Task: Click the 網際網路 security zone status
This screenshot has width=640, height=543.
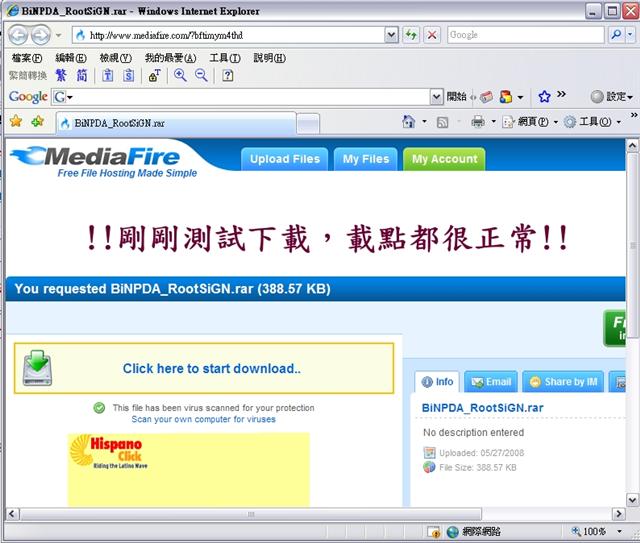Action: [473, 532]
